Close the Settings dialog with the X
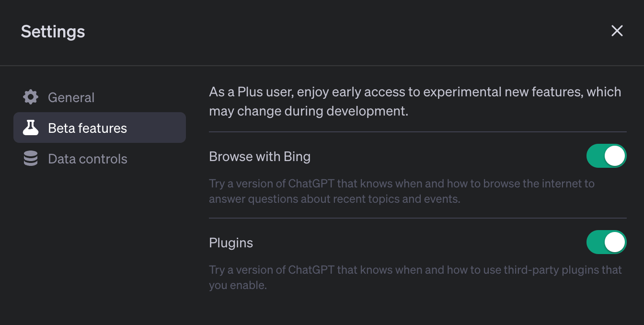This screenshot has height=325, width=644. pyautogui.click(x=617, y=31)
